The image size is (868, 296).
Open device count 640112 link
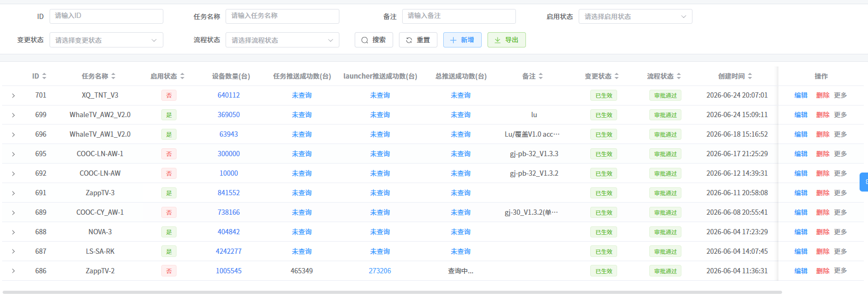229,96
